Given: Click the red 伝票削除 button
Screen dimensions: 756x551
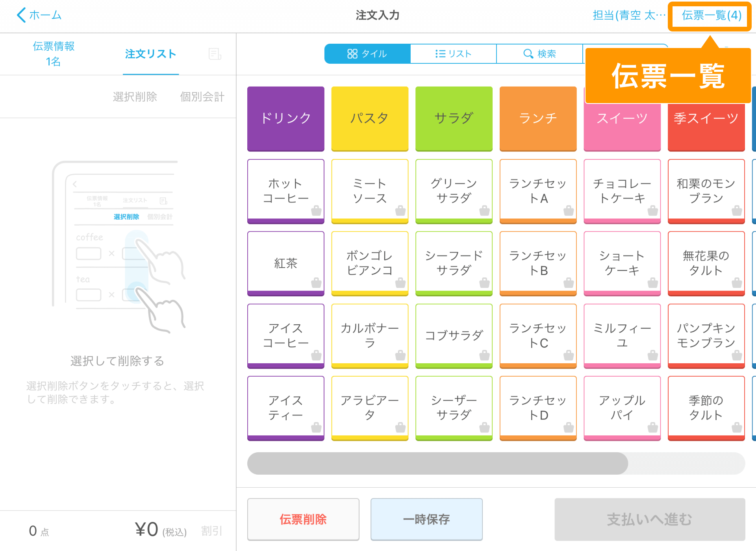Looking at the screenshot, I should tap(303, 519).
